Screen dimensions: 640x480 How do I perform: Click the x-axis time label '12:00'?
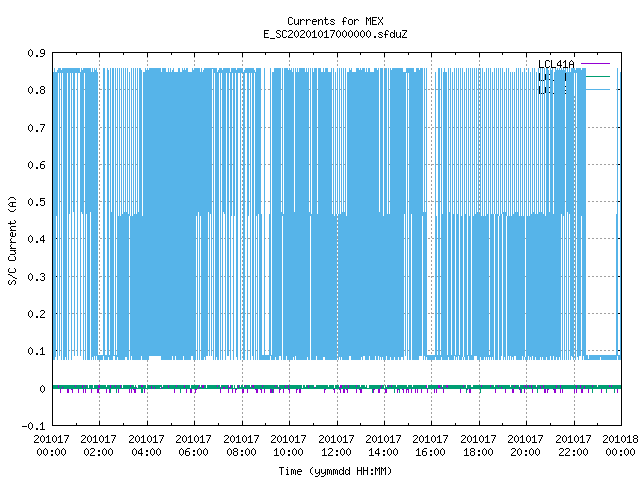pos(336,452)
